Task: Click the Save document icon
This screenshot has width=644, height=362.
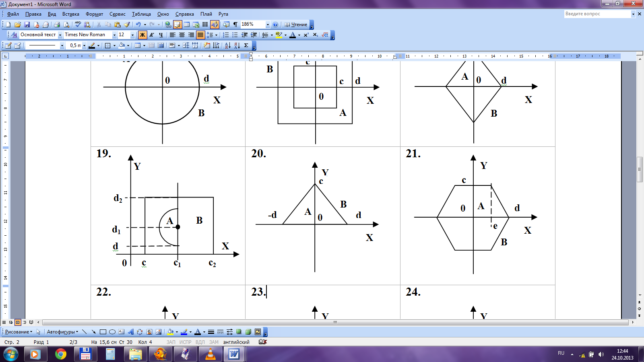Action: [27, 25]
